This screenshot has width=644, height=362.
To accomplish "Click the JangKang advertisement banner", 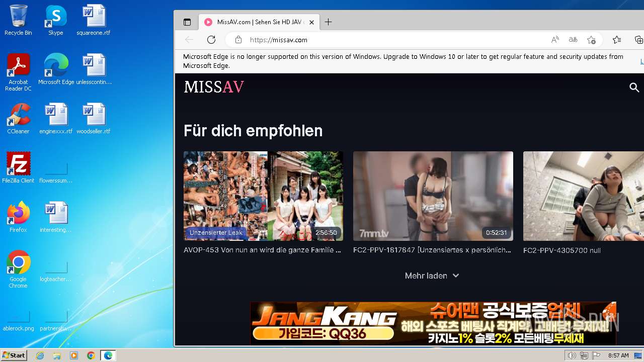I will [433, 323].
